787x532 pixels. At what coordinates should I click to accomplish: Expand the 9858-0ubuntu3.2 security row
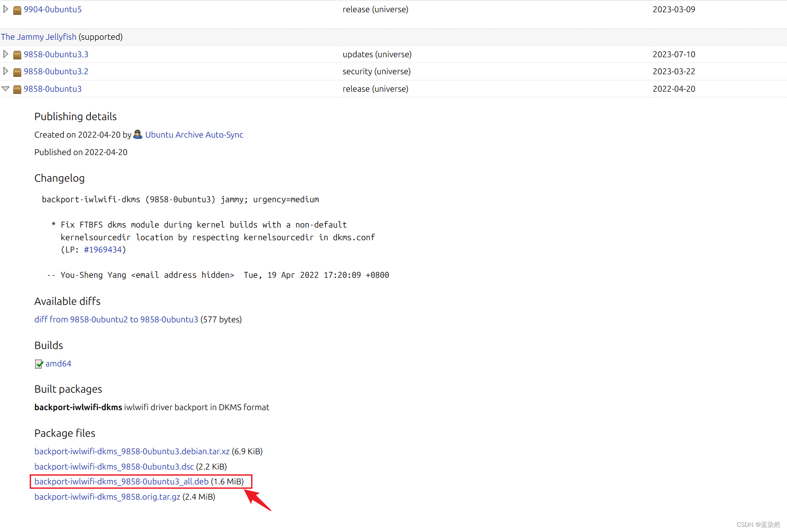coord(6,71)
